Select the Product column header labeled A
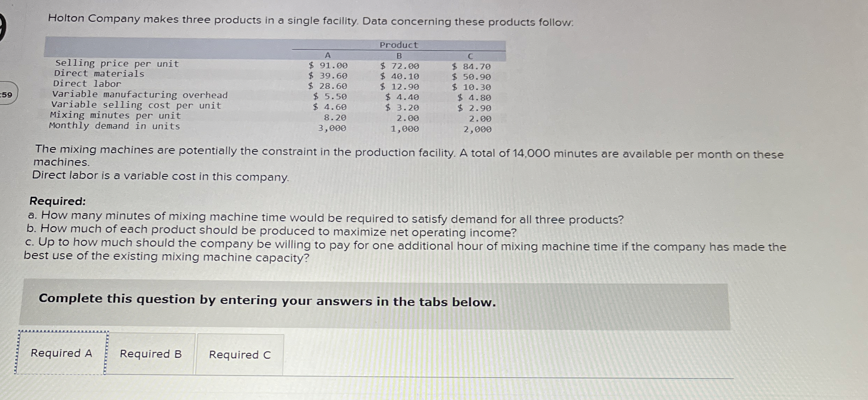 point(328,55)
